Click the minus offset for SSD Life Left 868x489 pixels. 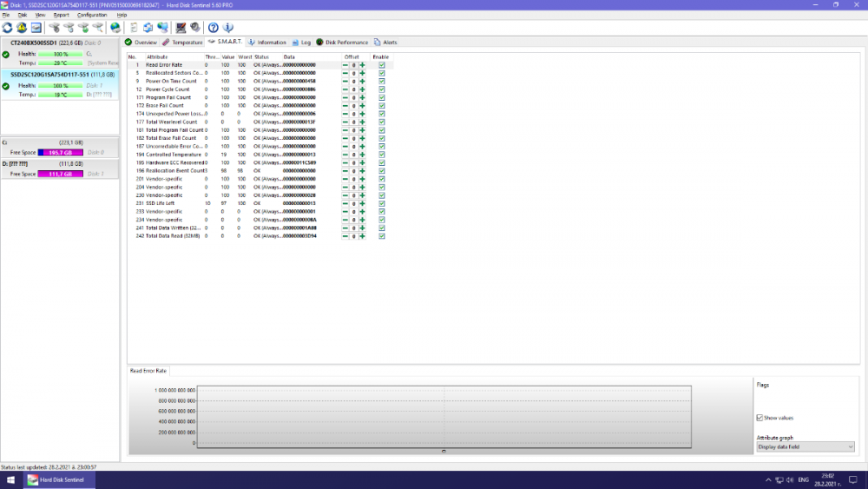[x=345, y=203]
